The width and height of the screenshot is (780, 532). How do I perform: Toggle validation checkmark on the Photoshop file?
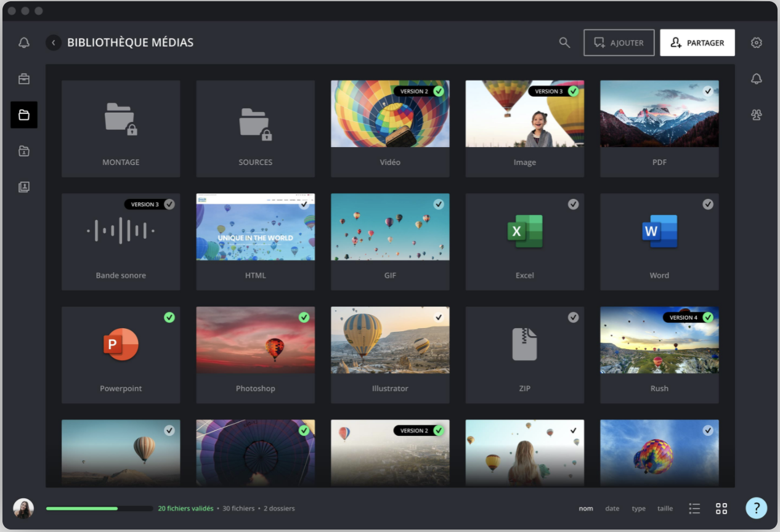[x=304, y=318]
